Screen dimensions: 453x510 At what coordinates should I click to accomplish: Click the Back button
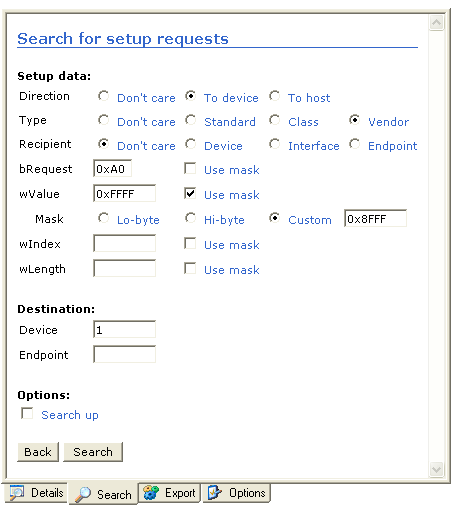tap(38, 452)
